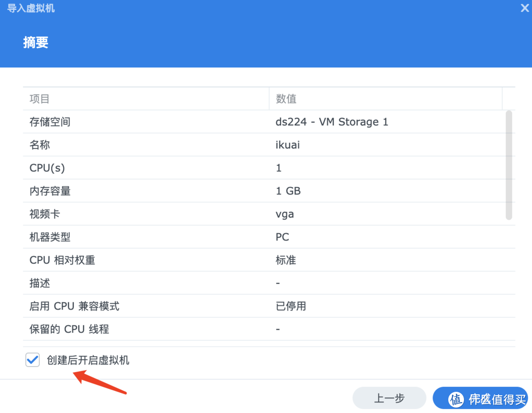Click the 项目 column header
The height and width of the screenshot is (413, 532).
point(37,99)
